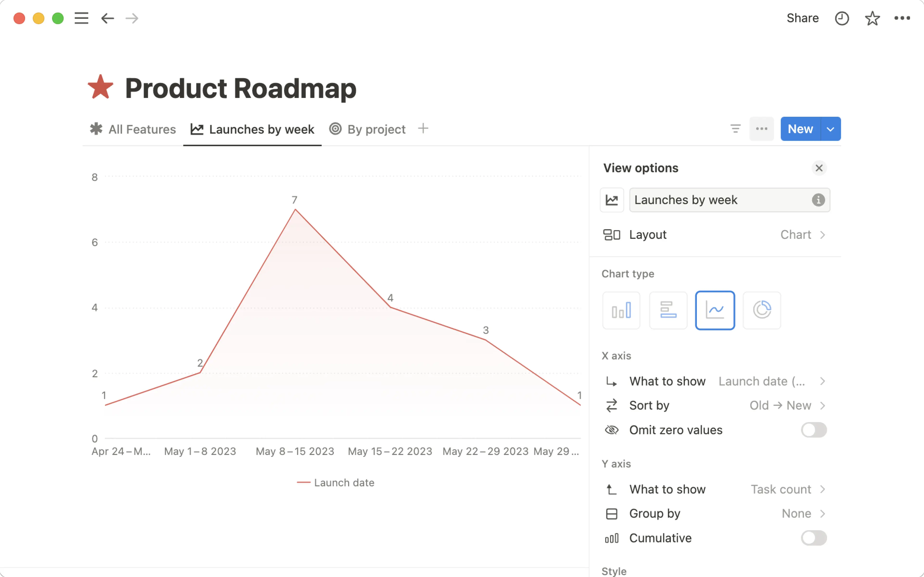Open the filter icon above the chart
Screen dimensions: 924x577
point(736,129)
